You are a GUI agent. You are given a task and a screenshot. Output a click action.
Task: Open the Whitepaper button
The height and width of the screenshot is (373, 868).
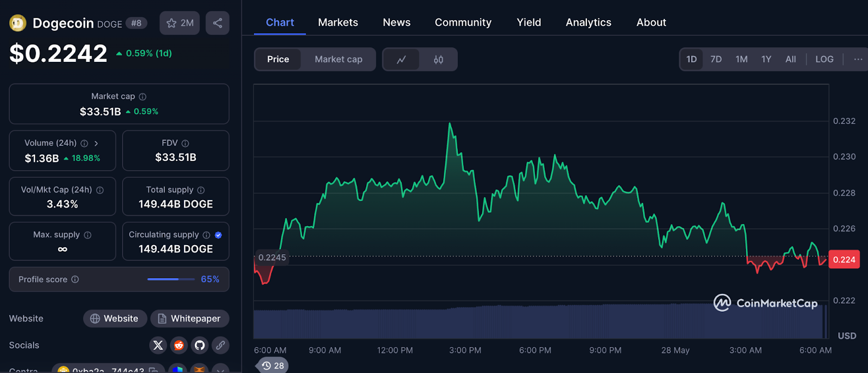click(190, 318)
